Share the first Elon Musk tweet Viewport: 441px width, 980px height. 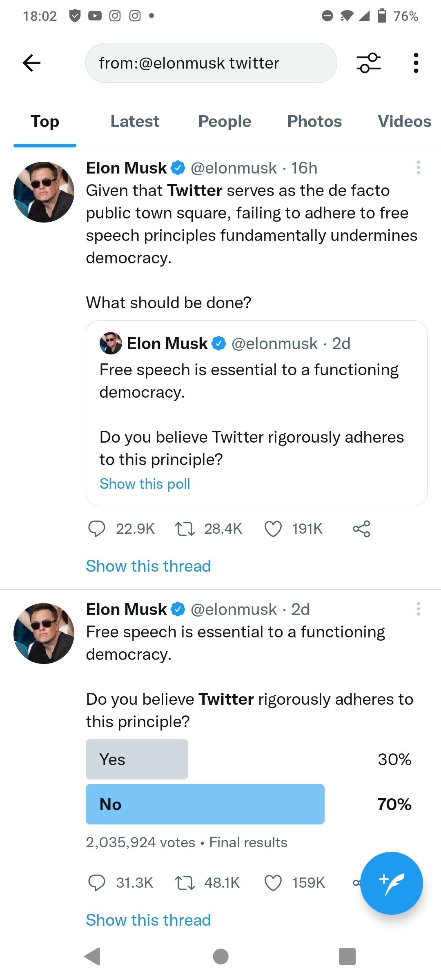pyautogui.click(x=361, y=529)
